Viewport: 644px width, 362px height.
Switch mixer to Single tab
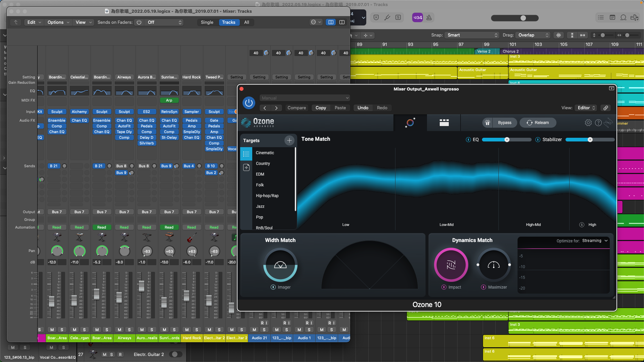[207, 22]
